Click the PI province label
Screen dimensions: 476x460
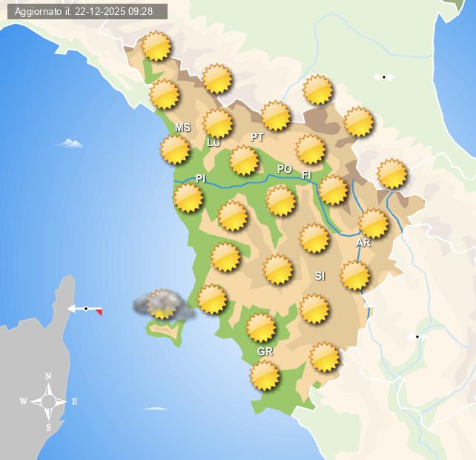[x=201, y=178]
